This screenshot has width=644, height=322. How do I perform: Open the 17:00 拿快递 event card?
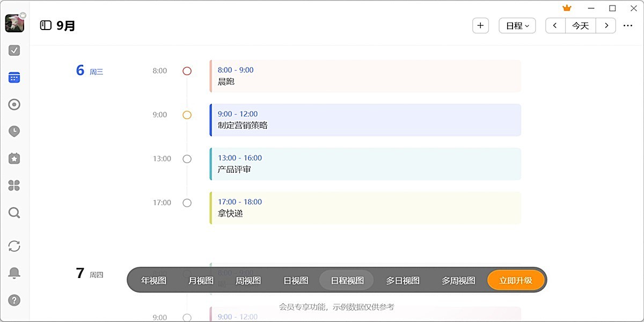coord(365,208)
